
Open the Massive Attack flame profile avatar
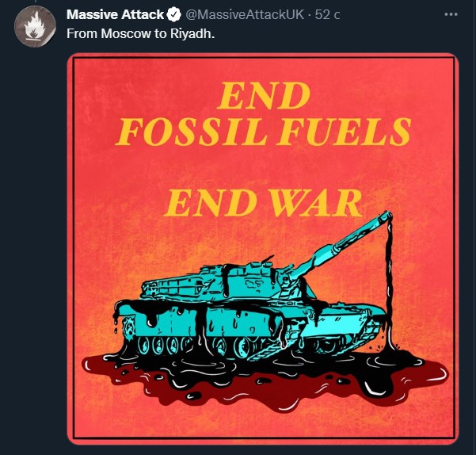click(x=35, y=26)
